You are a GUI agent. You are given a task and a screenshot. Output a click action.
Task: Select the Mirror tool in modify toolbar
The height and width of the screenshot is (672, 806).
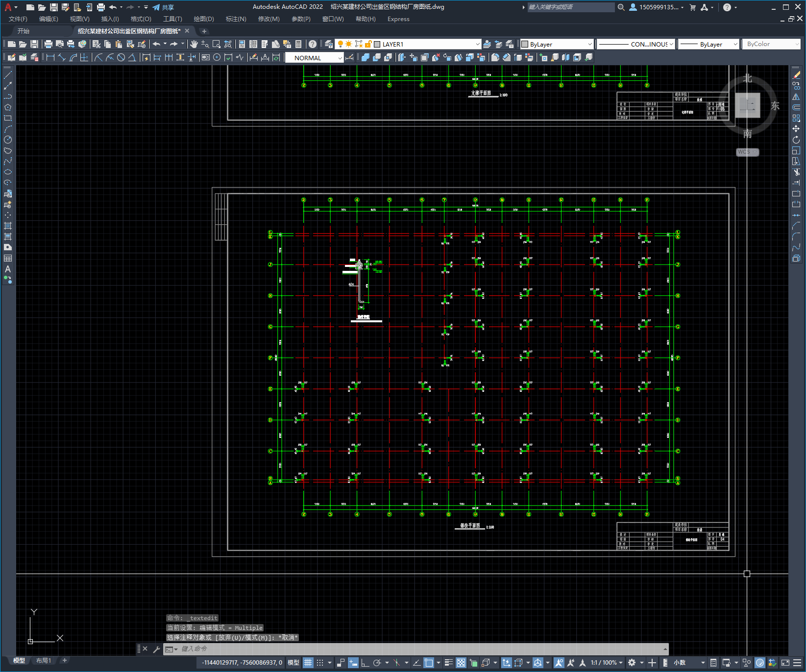coord(796,96)
